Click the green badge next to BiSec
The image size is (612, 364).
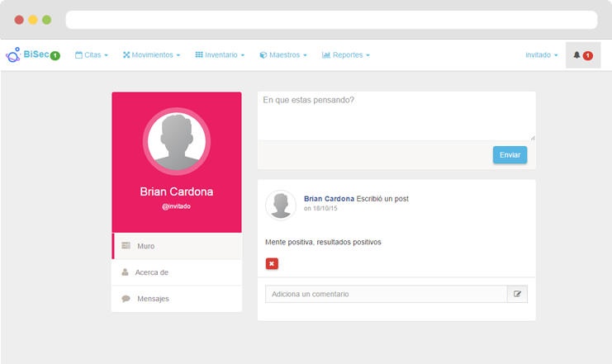pyautogui.click(x=55, y=56)
